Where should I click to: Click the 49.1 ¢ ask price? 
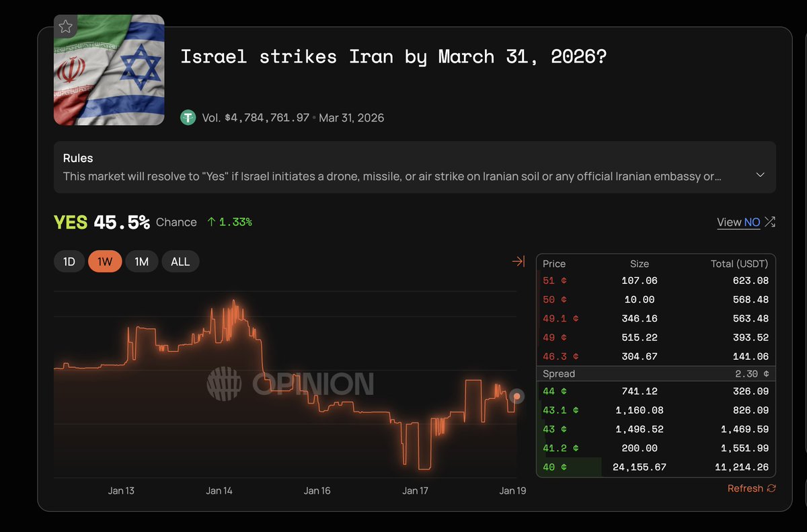[x=561, y=318]
